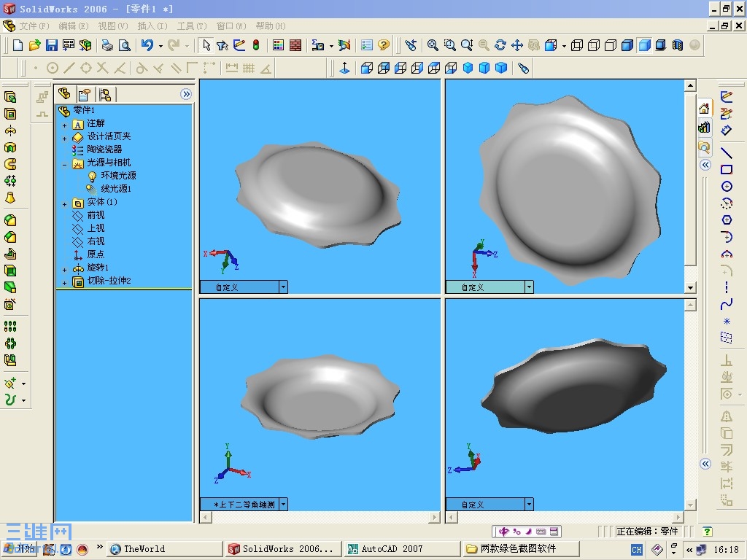Image resolution: width=747 pixels, height=560 pixels.
Task: Open the 文件 menu
Action: pos(34,26)
